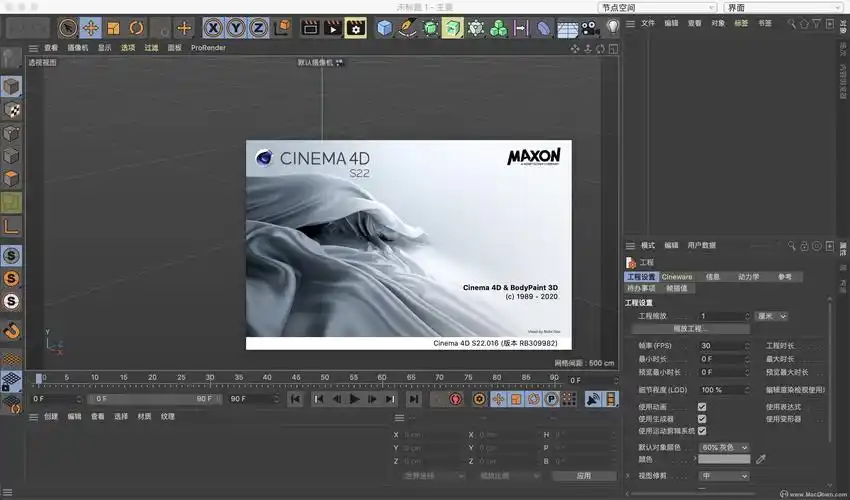The image size is (850, 500).
Task: Select the Live Selection arrow tool
Action: (x=68, y=28)
